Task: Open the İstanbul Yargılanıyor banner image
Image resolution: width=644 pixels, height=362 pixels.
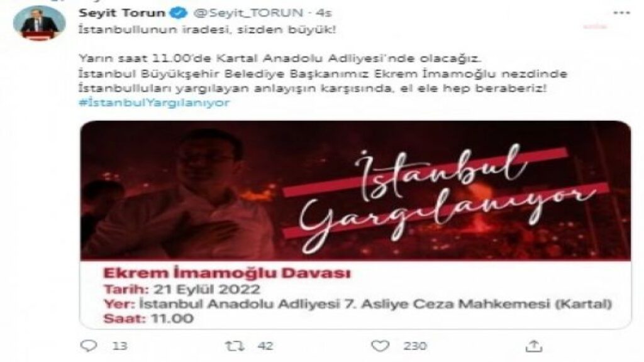Action: pos(355,190)
